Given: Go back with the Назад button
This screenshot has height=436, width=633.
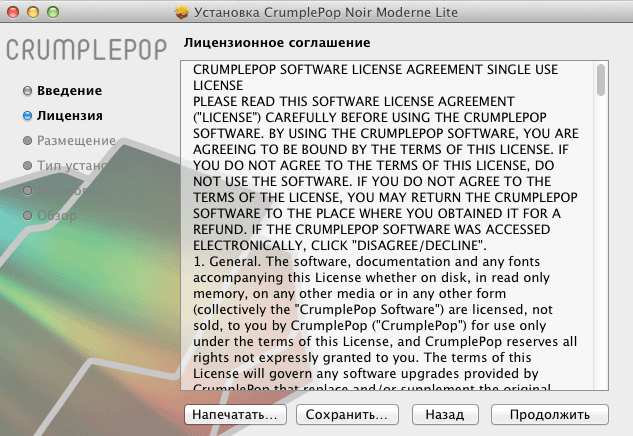Looking at the screenshot, I should pyautogui.click(x=445, y=415).
